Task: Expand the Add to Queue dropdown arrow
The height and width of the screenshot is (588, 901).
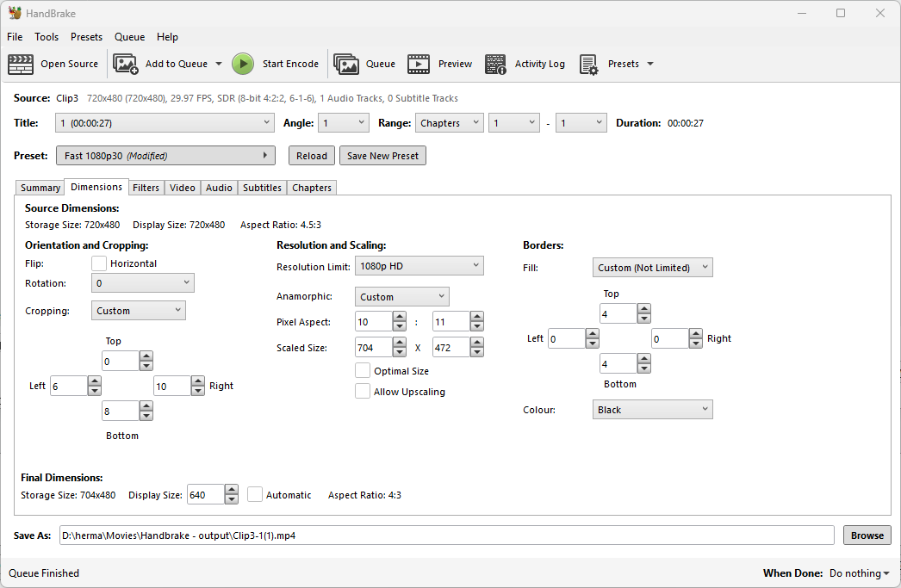Action: click(219, 64)
